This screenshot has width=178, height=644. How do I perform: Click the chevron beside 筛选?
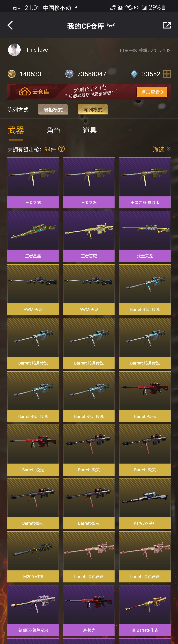click(168, 149)
